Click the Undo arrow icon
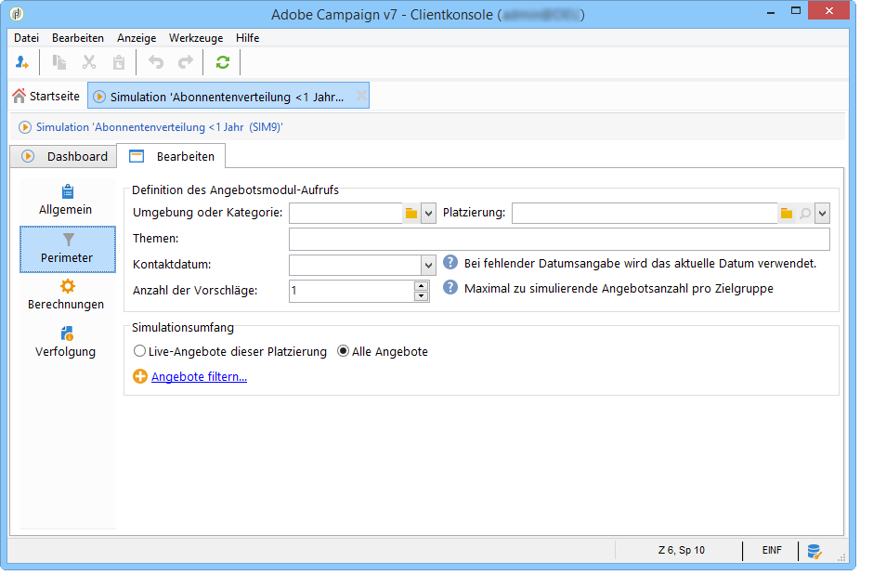Screen dimensions: 873x588 click(156, 62)
